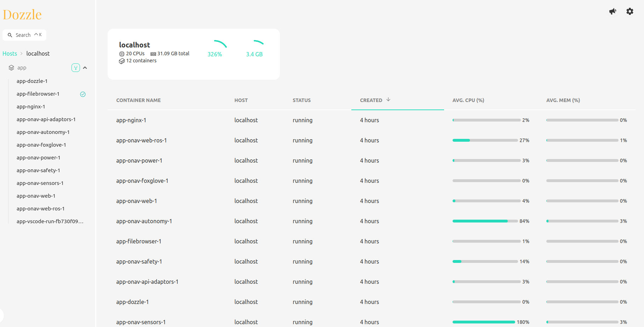644x327 pixels.
Task: Click the search magnifier icon
Action: pyautogui.click(x=10, y=35)
